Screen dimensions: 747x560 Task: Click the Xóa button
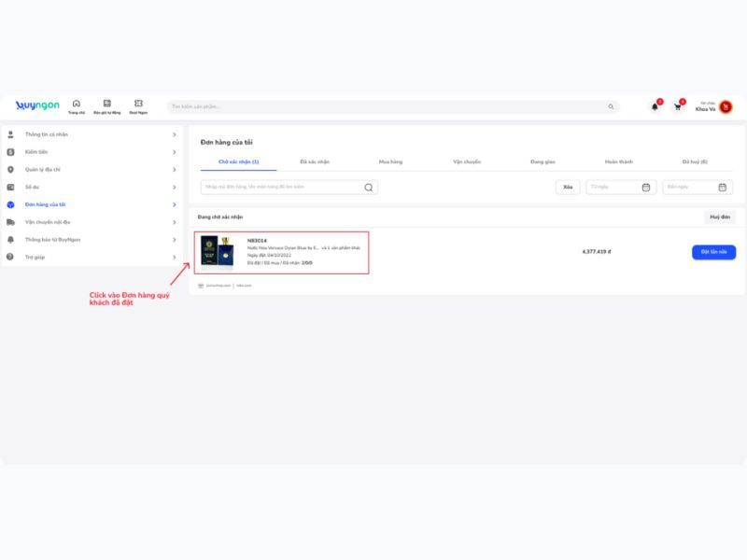[x=568, y=188]
